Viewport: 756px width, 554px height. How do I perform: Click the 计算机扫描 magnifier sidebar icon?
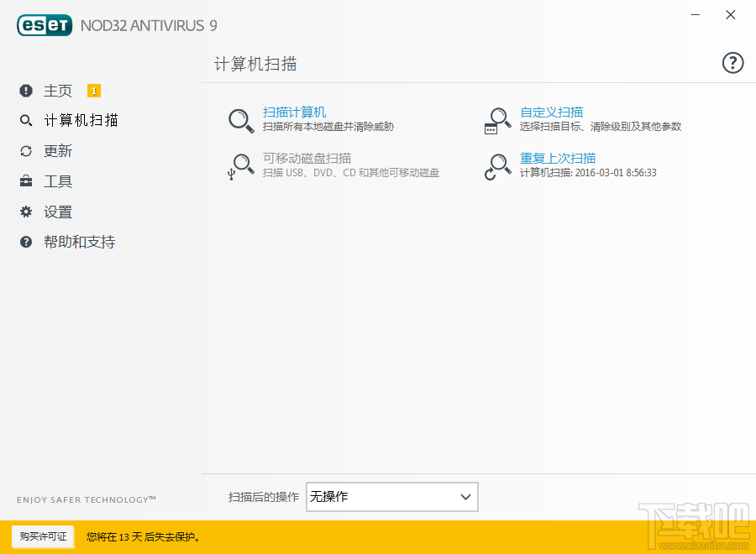point(25,120)
